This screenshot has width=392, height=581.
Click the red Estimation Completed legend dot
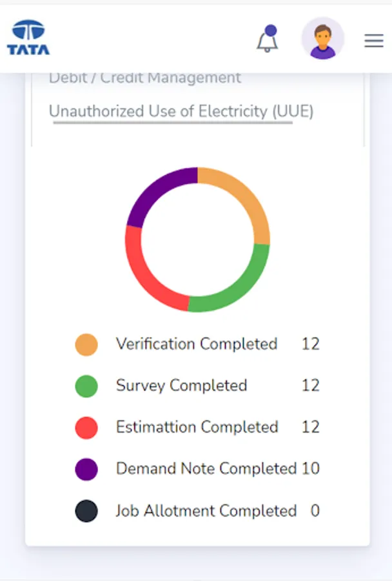tap(86, 427)
